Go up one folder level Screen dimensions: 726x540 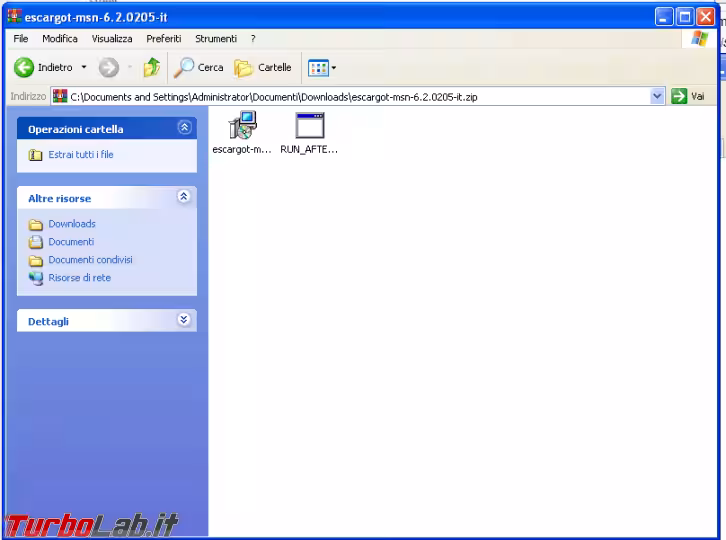151,68
